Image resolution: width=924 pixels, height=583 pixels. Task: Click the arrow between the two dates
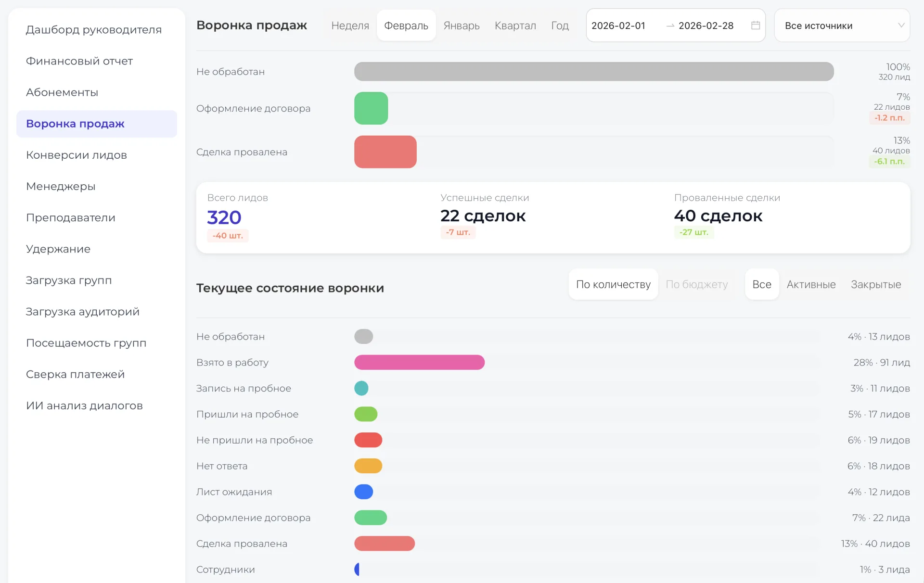tap(670, 25)
